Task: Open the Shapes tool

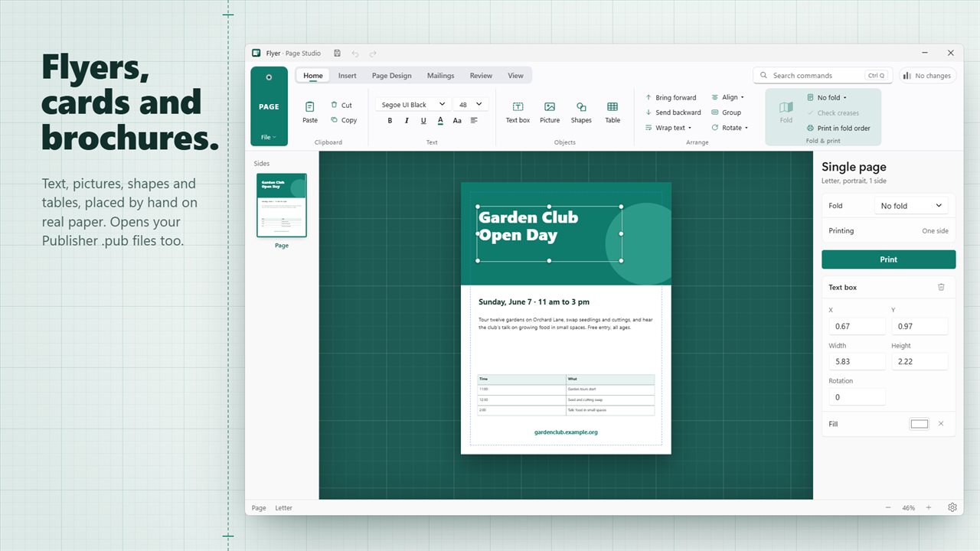Action: (581, 112)
